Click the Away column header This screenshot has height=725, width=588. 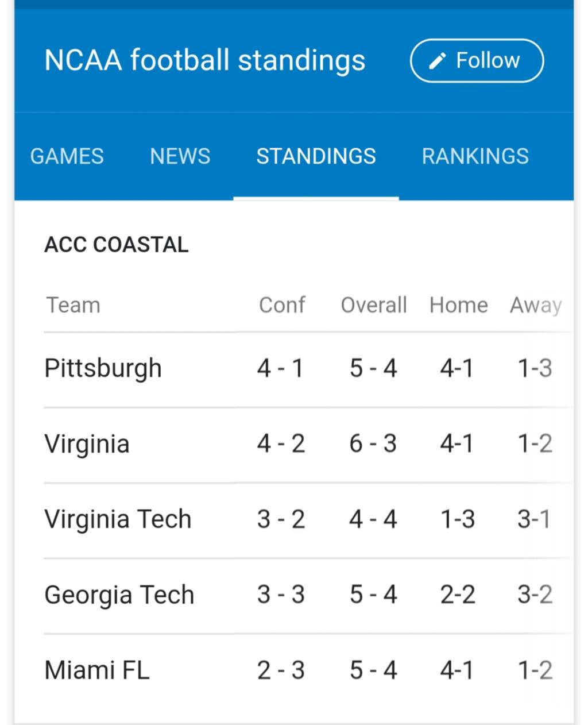(x=536, y=306)
